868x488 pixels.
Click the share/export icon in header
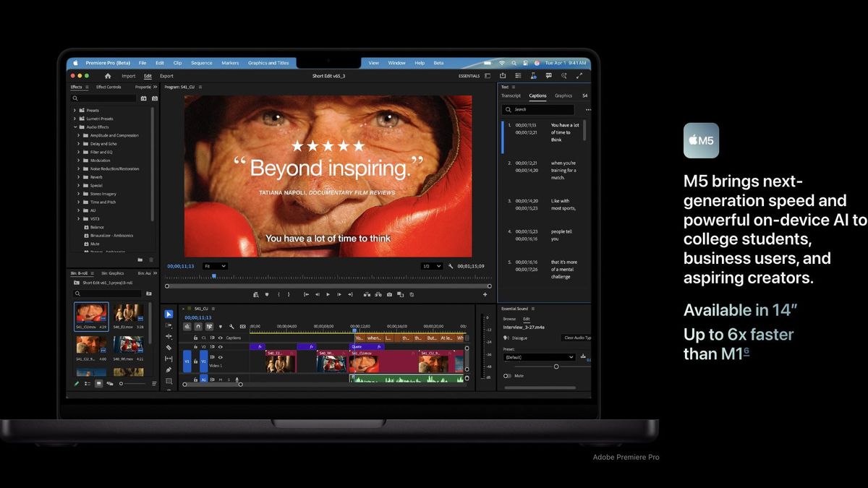503,75
